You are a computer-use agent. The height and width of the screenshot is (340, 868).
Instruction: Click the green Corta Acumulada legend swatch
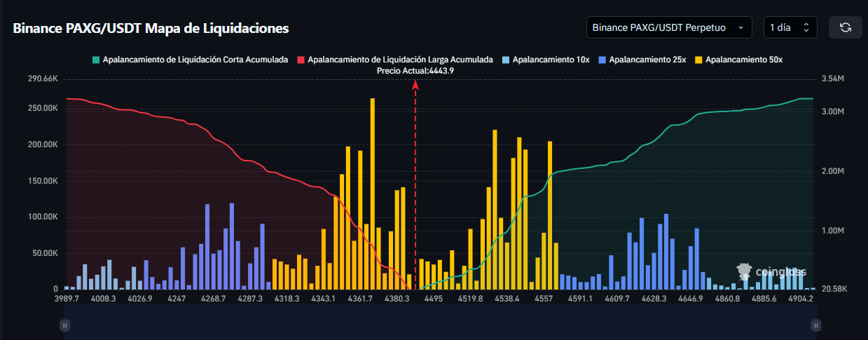pyautogui.click(x=95, y=60)
